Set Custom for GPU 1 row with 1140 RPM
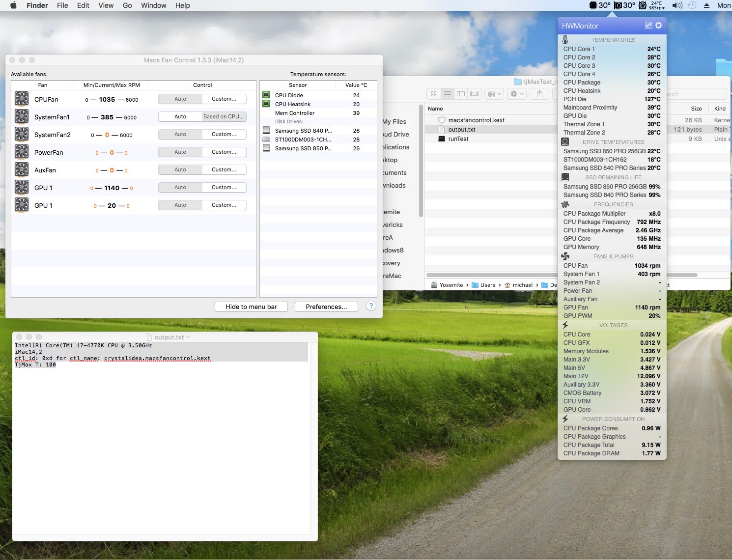This screenshot has width=732, height=560. tap(224, 187)
